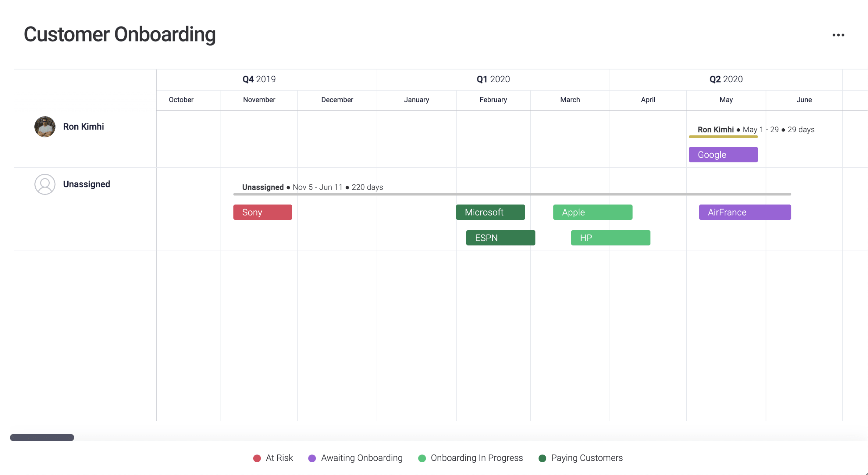Viewport: 868px width, 475px height.
Task: Click the March month header
Action: 570,100
